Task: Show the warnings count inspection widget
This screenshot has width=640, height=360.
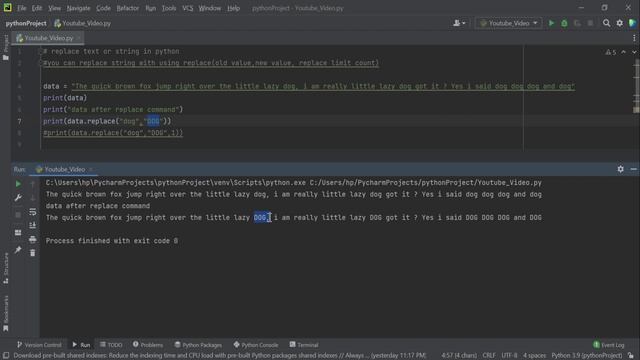Action: point(611,52)
